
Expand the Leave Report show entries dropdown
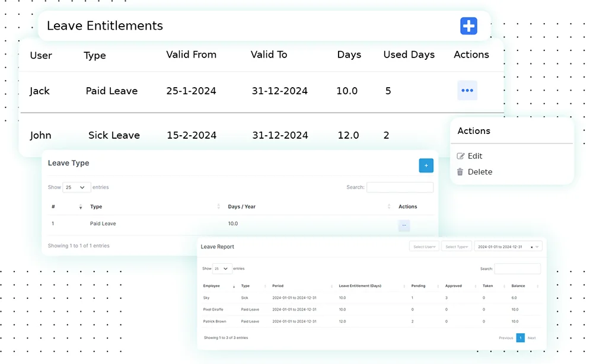tap(222, 269)
